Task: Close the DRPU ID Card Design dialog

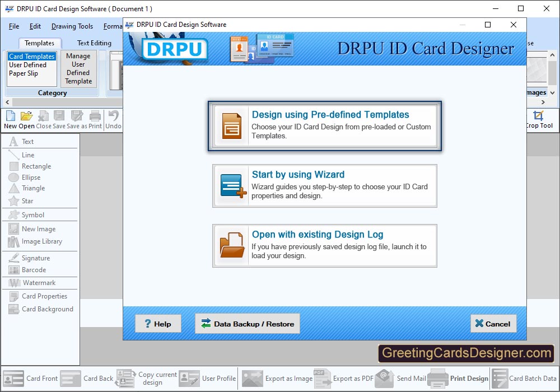Action: [513, 25]
